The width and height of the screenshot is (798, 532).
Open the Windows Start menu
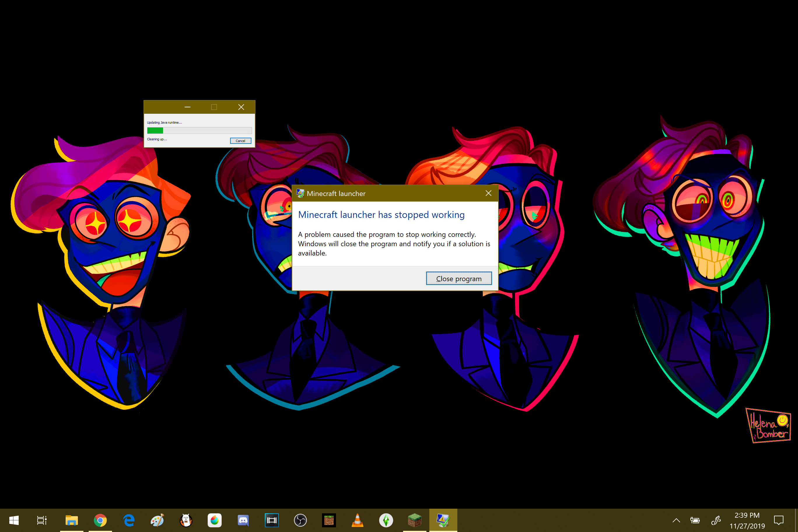pos(14,520)
